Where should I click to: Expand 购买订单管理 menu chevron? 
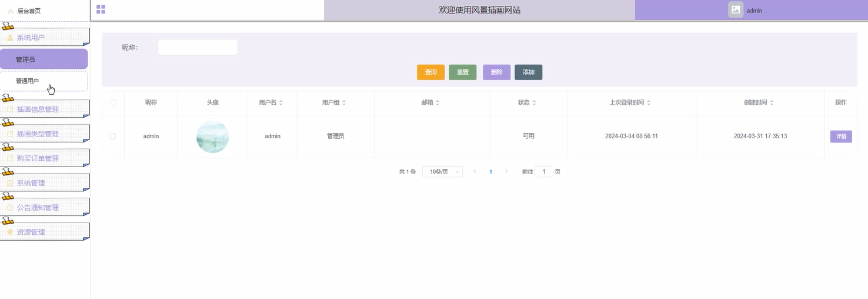(x=80, y=156)
